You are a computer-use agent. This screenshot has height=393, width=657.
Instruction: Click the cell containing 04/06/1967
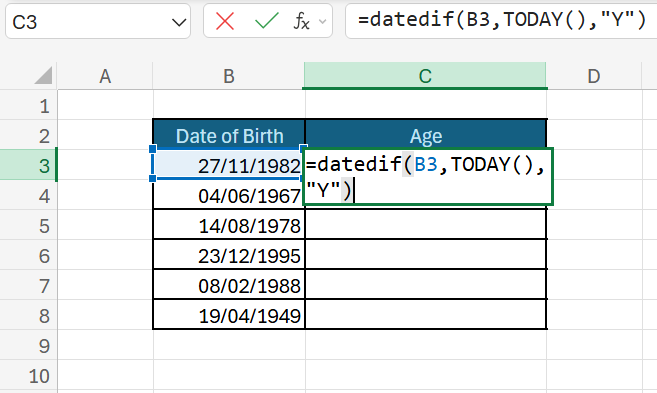[229, 195]
